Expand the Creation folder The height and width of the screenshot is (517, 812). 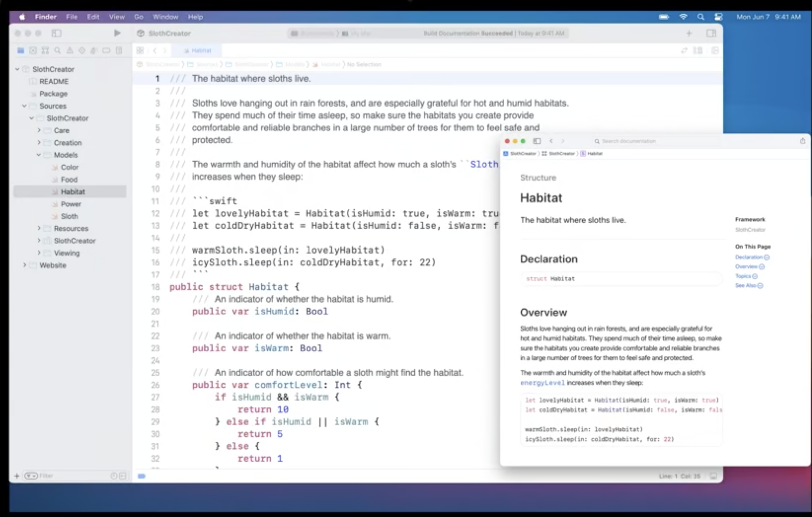[39, 143]
